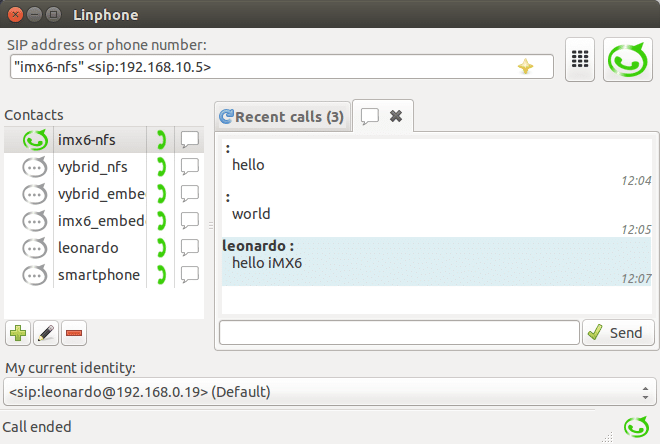This screenshot has height=444, width=660.
Task: Edit the selected contact with the pencil button
Action: click(46, 333)
